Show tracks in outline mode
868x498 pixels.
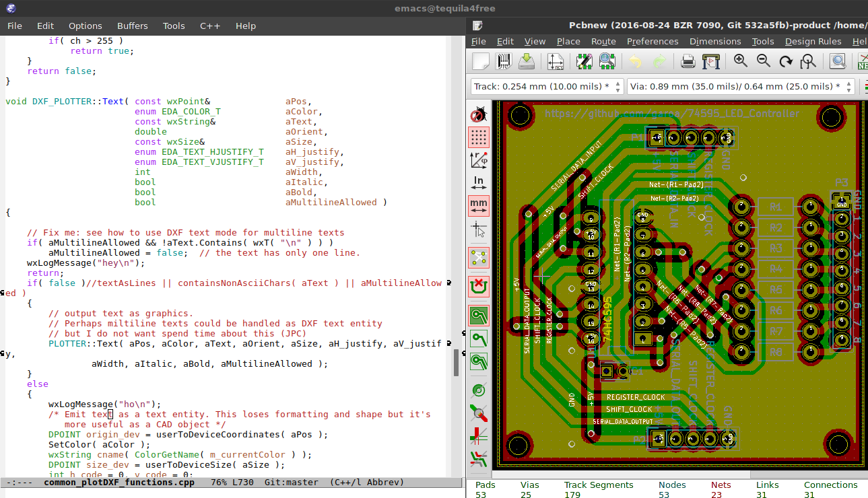coord(479,413)
